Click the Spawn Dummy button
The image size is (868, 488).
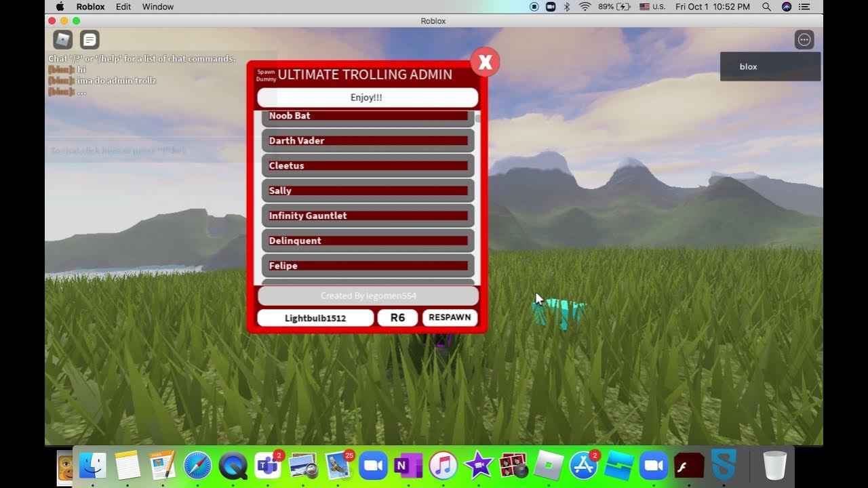(x=266, y=75)
